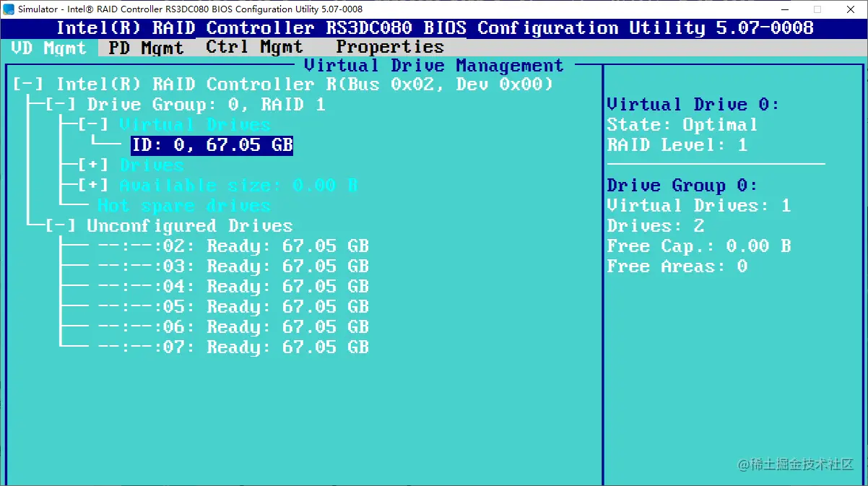Click the Virtual Drive 0: heading
Screen dimensions: 868x486
click(693, 105)
